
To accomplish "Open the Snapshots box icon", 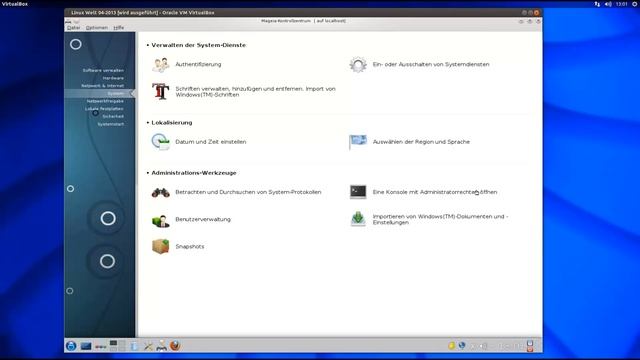I will click(x=160, y=247).
